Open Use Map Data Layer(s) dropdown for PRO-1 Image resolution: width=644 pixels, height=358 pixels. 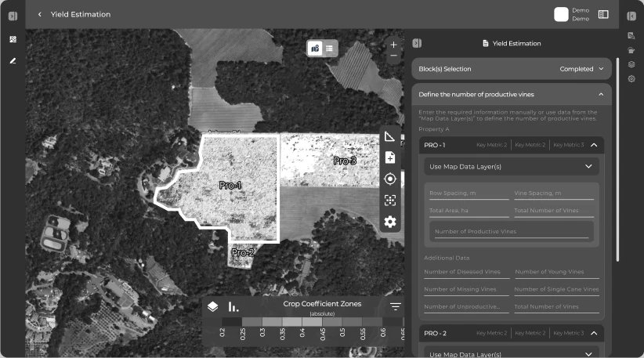coord(512,167)
